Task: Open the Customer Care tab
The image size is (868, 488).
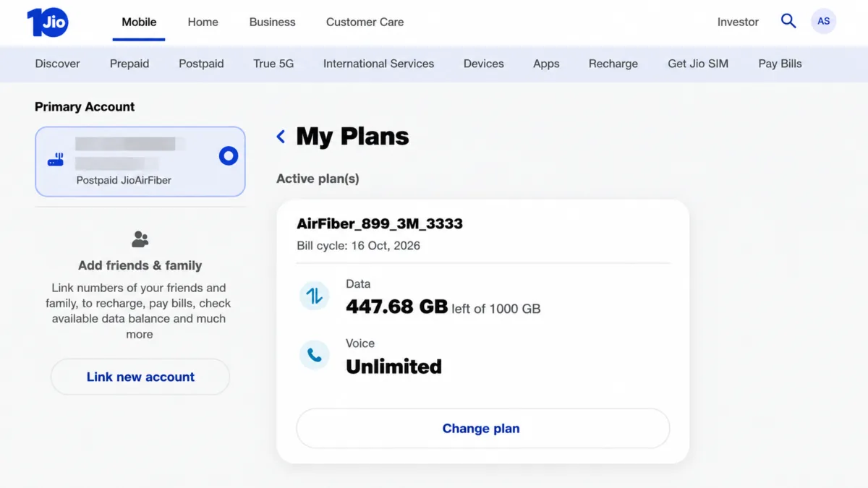Action: tap(365, 22)
